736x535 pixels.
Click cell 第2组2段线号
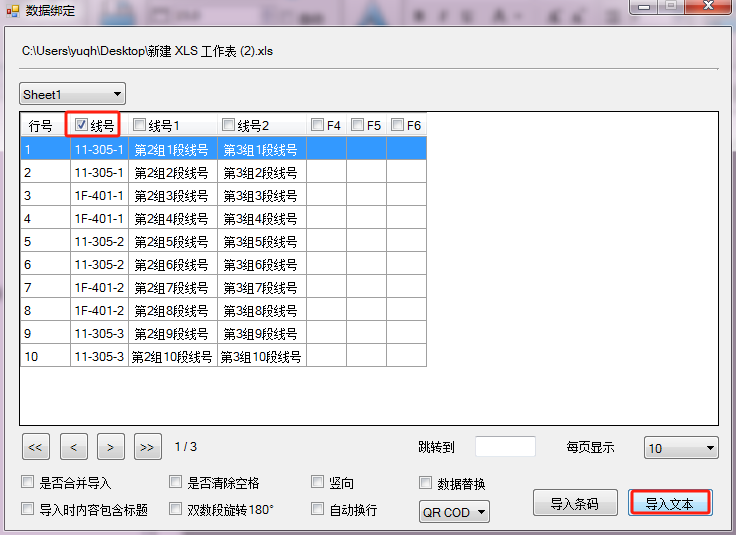[x=173, y=172]
